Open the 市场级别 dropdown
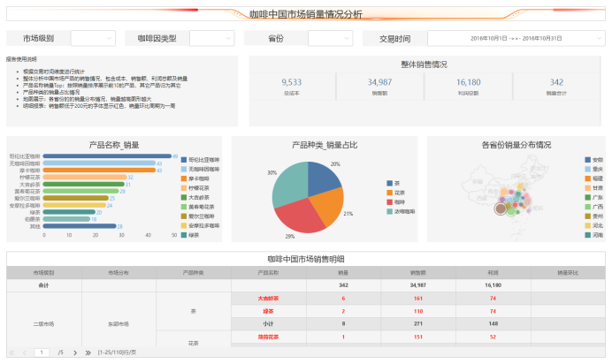The image size is (612, 364). [x=92, y=39]
